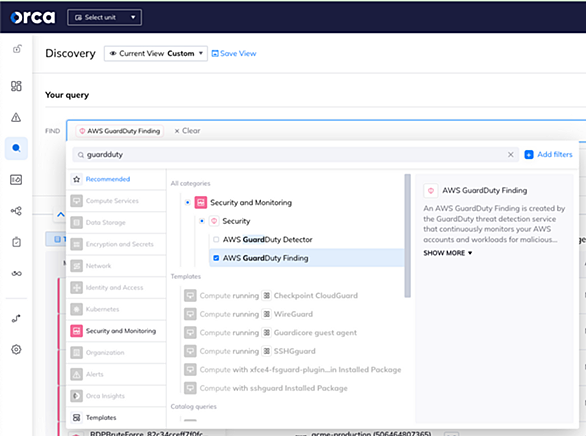Select the Organization category
586x436 pixels.
[116, 353]
